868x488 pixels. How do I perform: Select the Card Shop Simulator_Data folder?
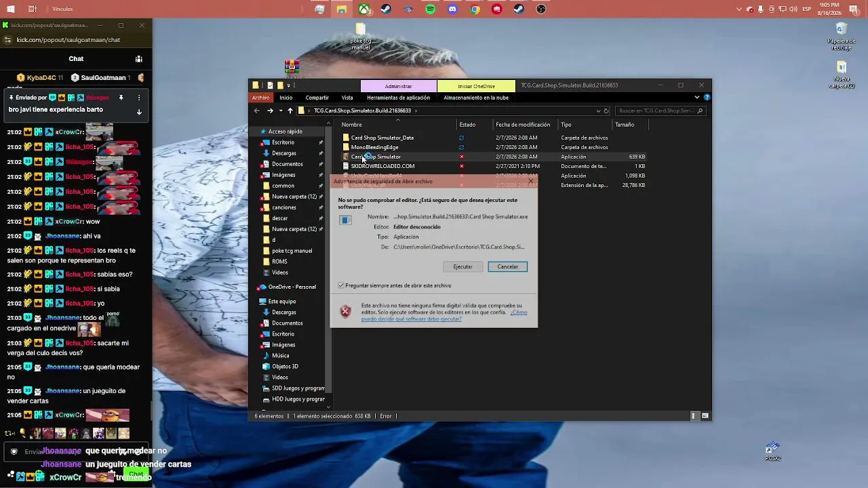point(382,138)
